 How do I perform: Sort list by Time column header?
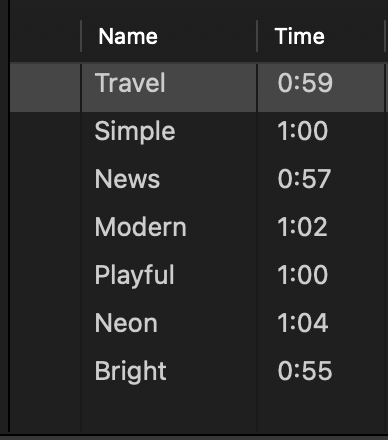click(299, 36)
